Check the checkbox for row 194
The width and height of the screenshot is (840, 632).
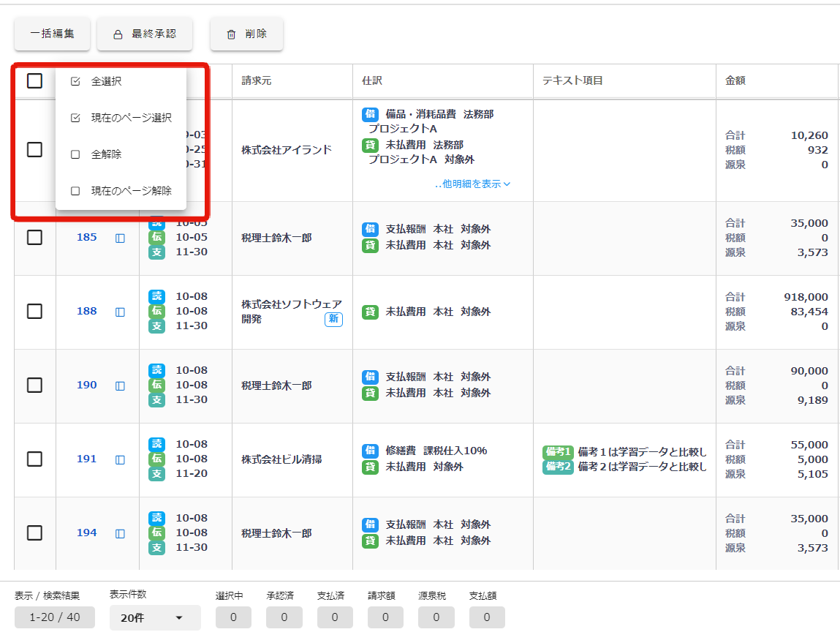click(35, 533)
